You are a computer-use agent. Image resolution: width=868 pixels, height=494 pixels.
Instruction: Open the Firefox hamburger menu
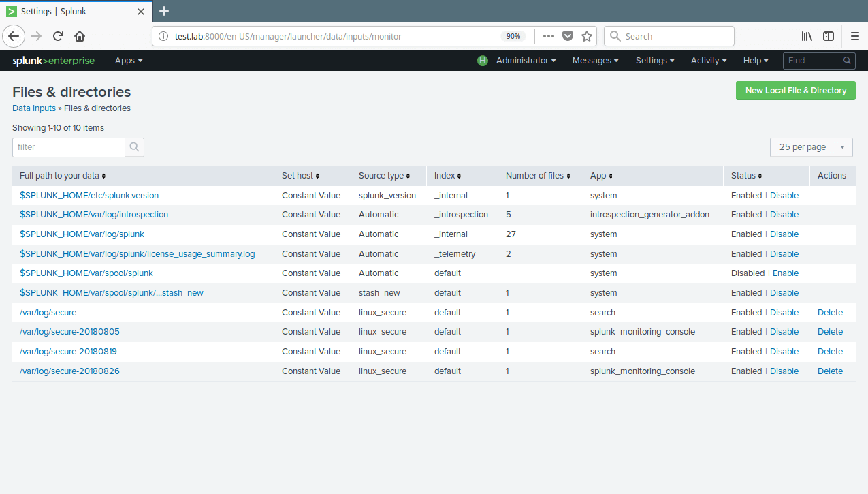(854, 36)
